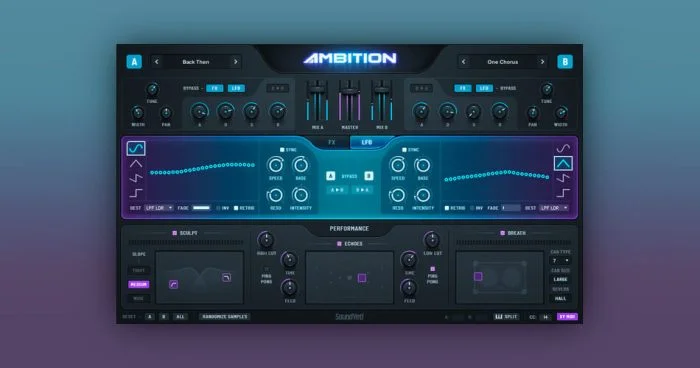Toggle Inv checkbox for LFO A
The width and height of the screenshot is (700, 368).
[218, 208]
